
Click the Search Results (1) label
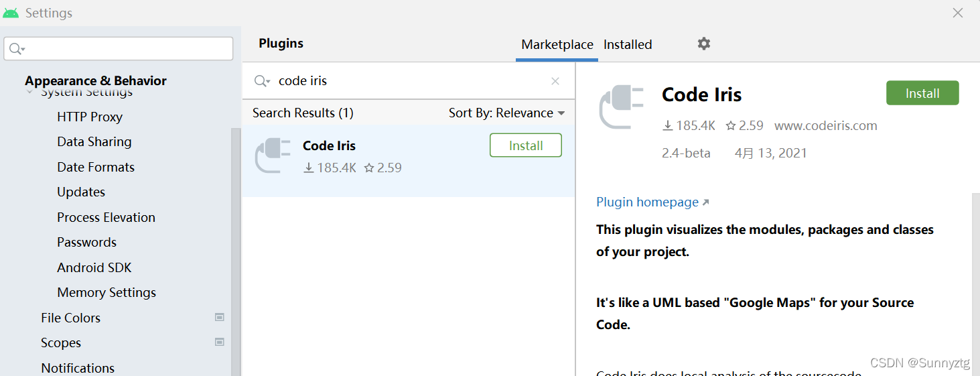[x=303, y=113]
